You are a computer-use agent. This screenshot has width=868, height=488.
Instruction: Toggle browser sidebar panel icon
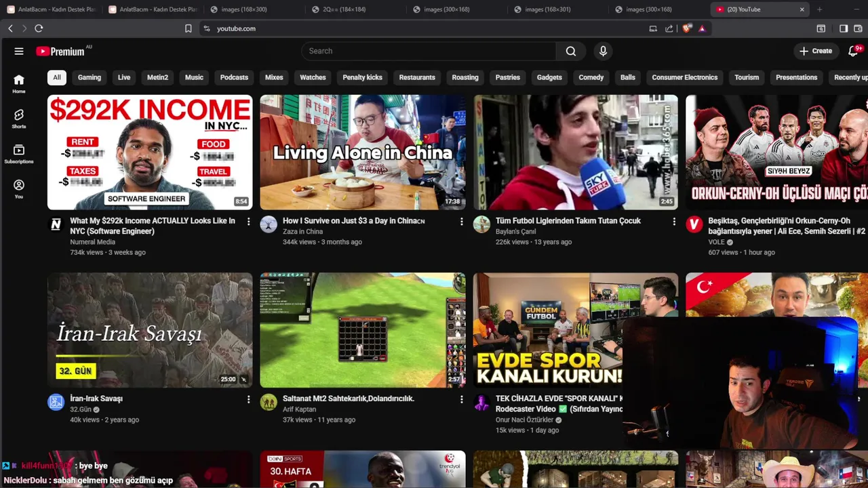844,28
